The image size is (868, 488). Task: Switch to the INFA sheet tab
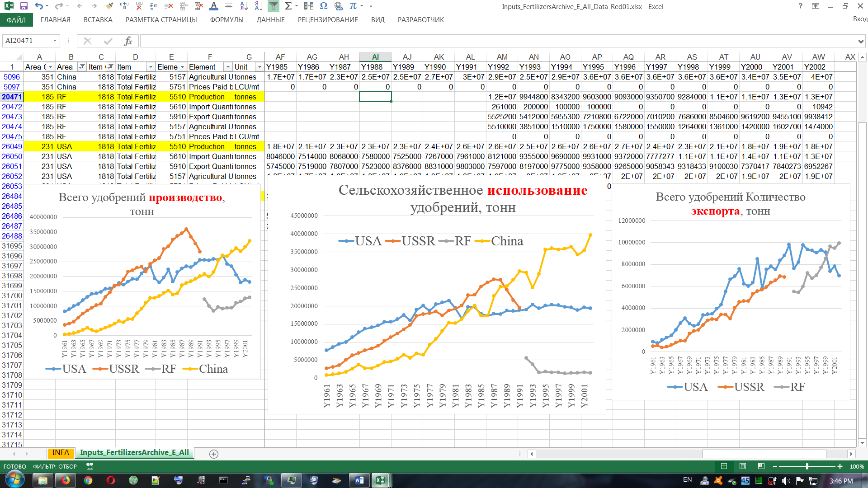[x=60, y=453]
